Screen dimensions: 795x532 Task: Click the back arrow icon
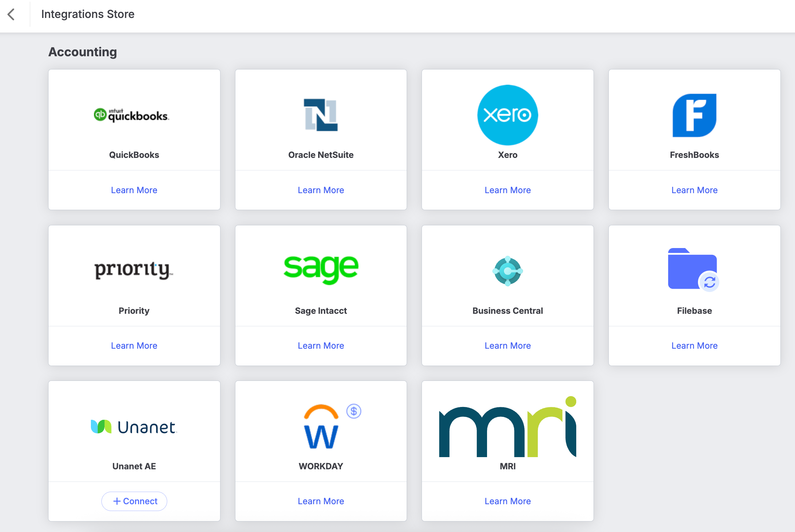(x=11, y=14)
